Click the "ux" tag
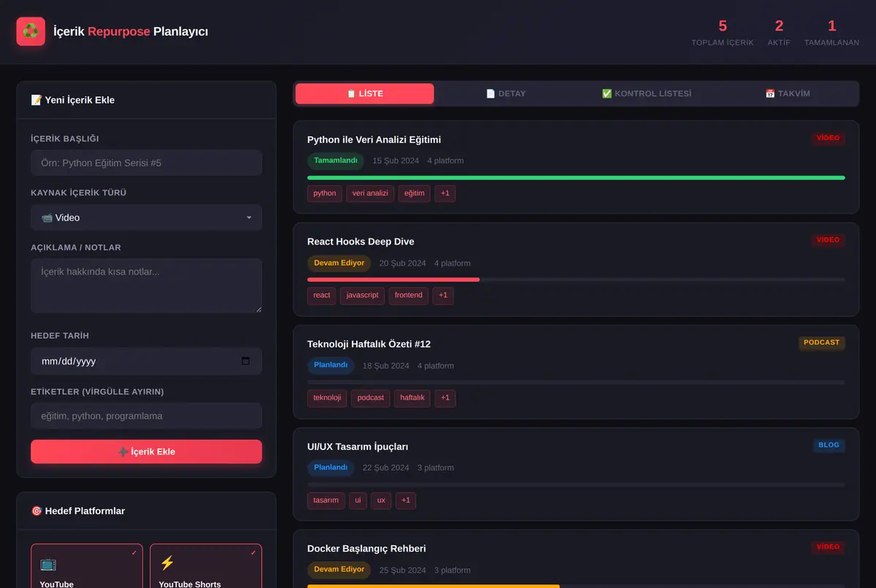The height and width of the screenshot is (588, 876). [x=381, y=500]
